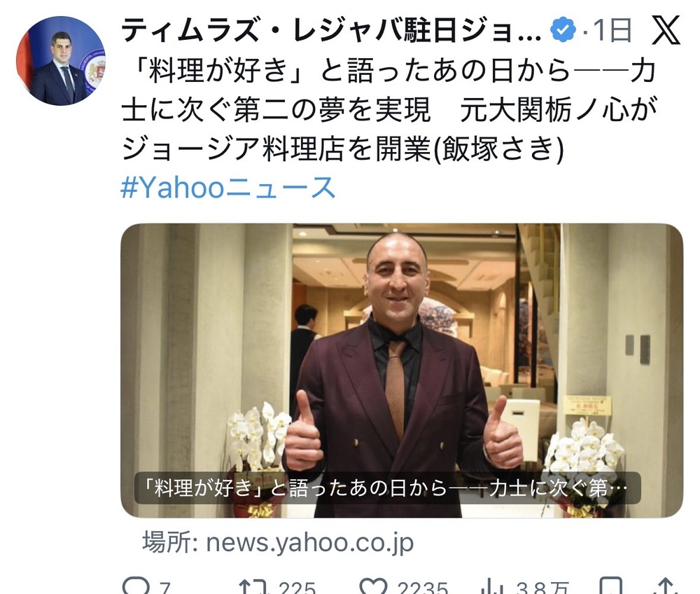Click the blue verified badge
This screenshot has width=700, height=594.
coord(563,29)
